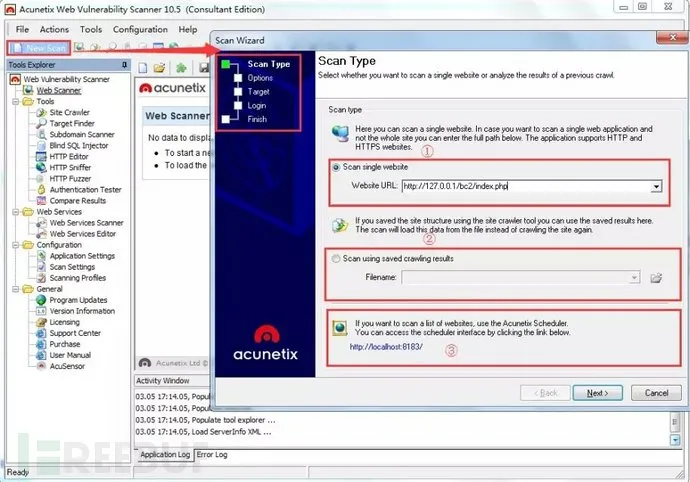Click the Next button in the Scan Wizard

click(597, 393)
